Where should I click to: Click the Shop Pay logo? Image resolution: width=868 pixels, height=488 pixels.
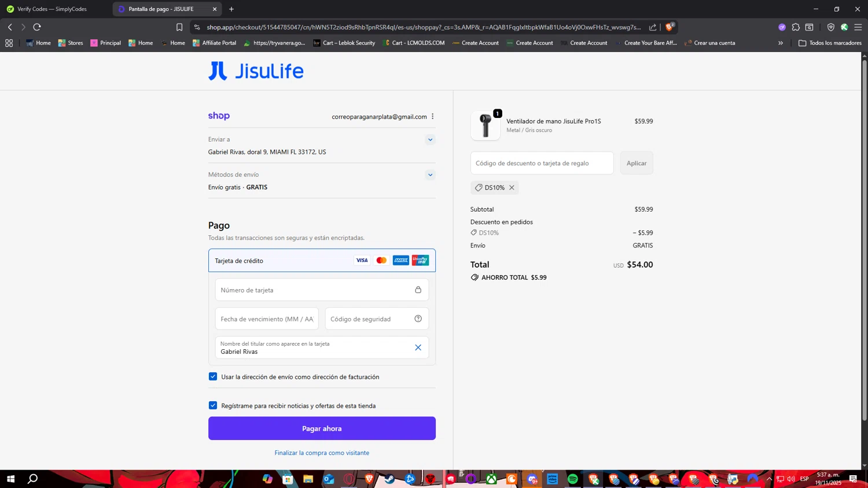[219, 116]
